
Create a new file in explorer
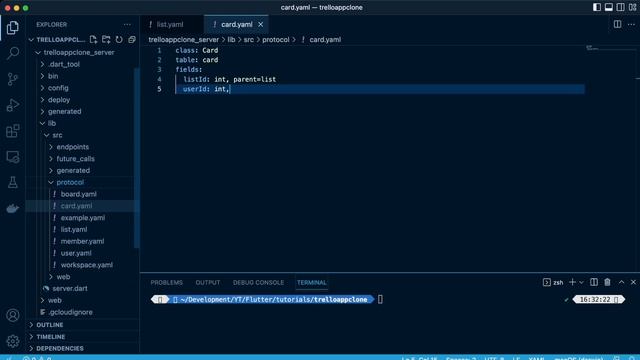pos(93,40)
